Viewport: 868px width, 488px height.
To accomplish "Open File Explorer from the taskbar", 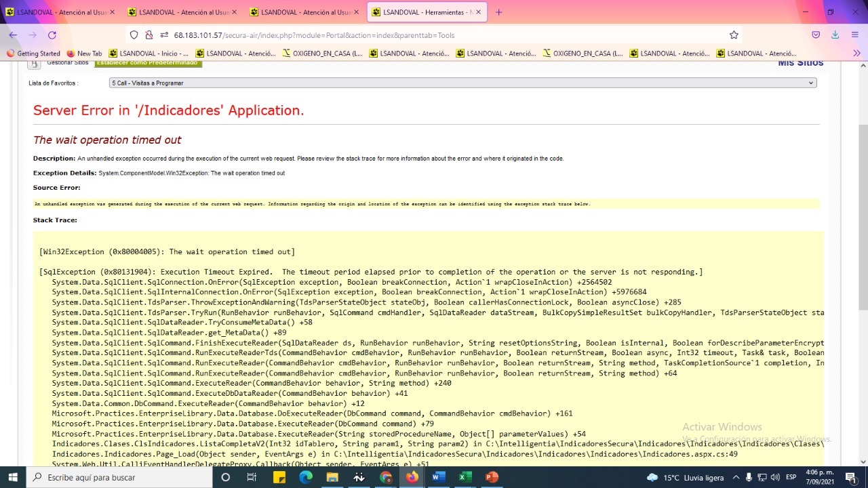I will tap(332, 477).
